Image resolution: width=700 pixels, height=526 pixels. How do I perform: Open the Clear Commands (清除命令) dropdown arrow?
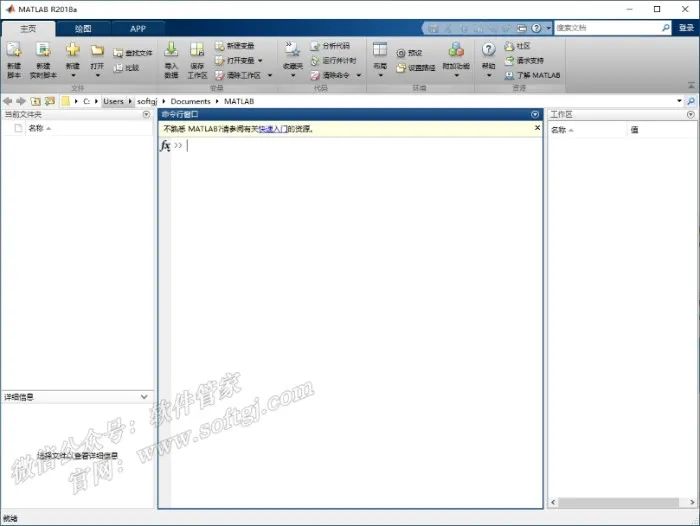click(x=359, y=75)
